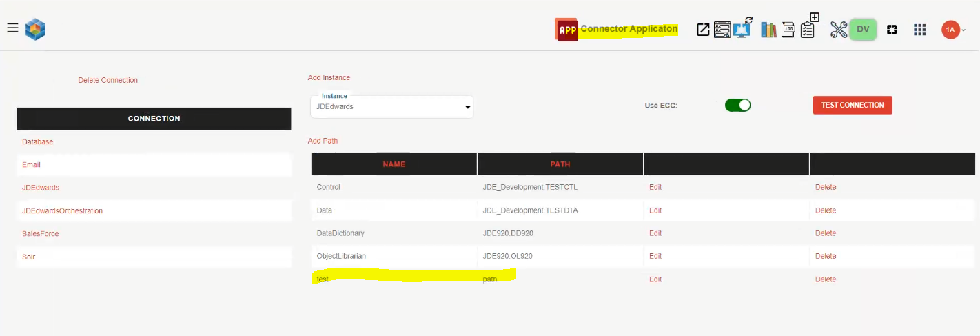980x336 pixels.
Task: Toggle the Use ECC switch
Action: (x=737, y=106)
